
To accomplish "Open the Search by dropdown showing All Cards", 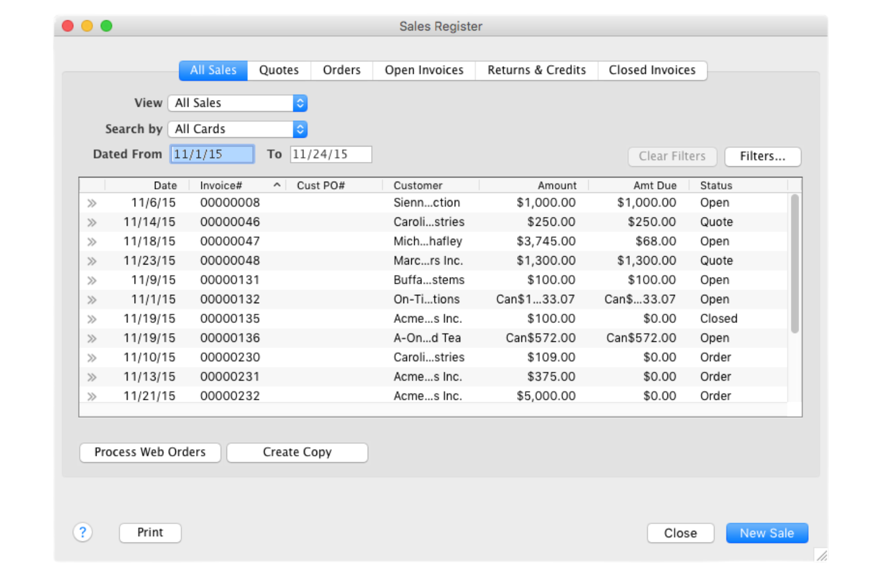I will (238, 129).
